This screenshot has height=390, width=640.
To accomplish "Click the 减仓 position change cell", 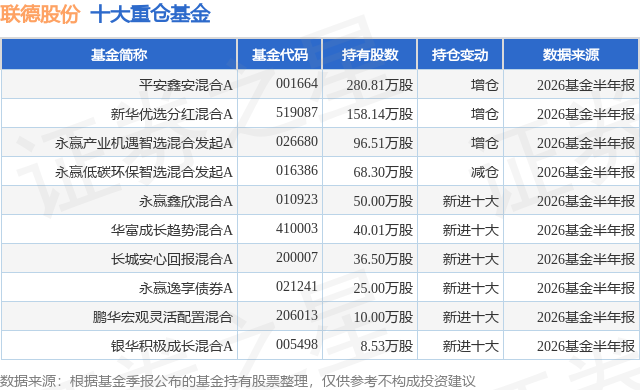I will click(x=484, y=172).
